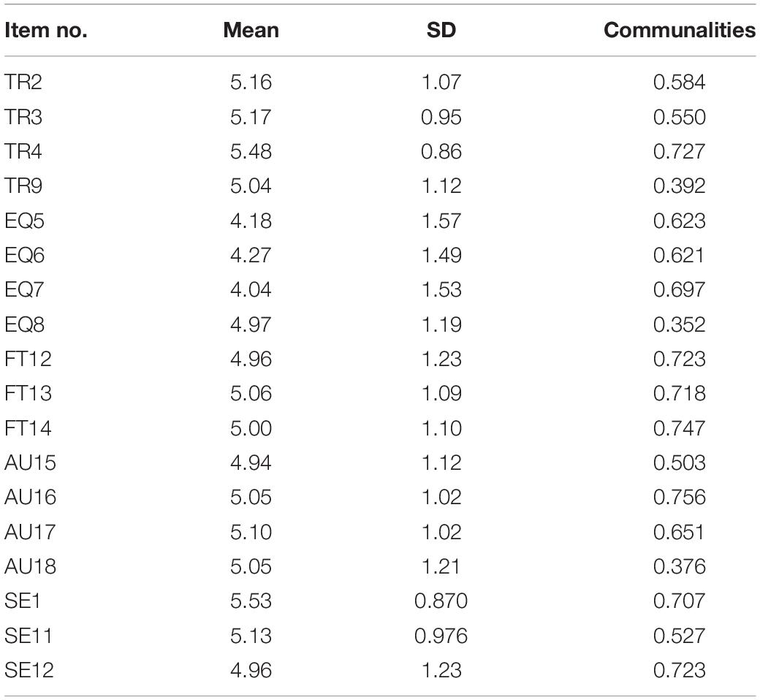
Task: Click the TR2 row label
Action: (23, 82)
